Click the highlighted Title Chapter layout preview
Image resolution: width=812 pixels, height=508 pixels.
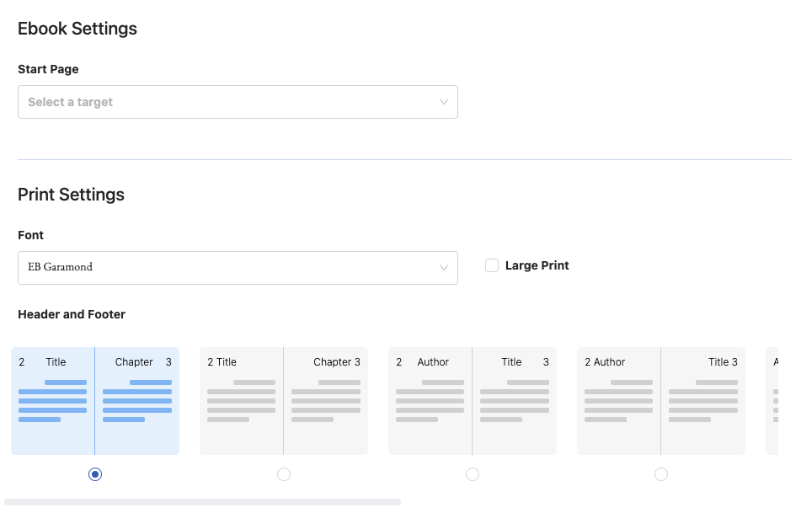[95, 400]
